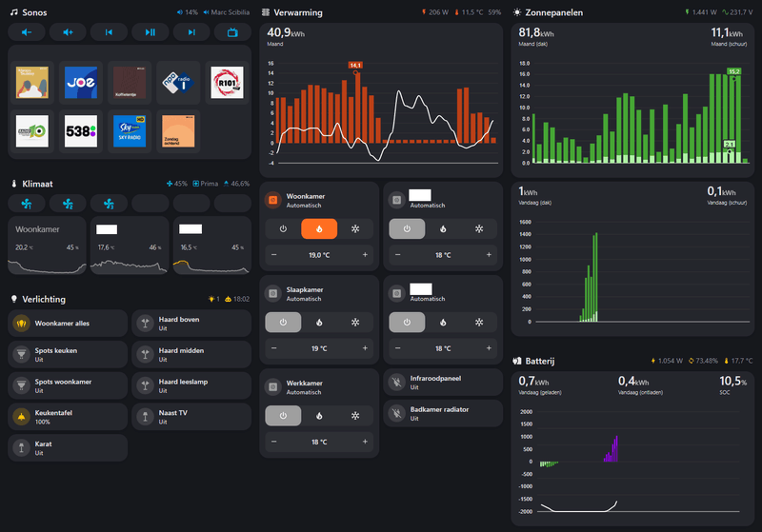Image resolution: width=762 pixels, height=532 pixels.
Task: Set Werkkamer thermostat to heat mode
Action: 319,416
